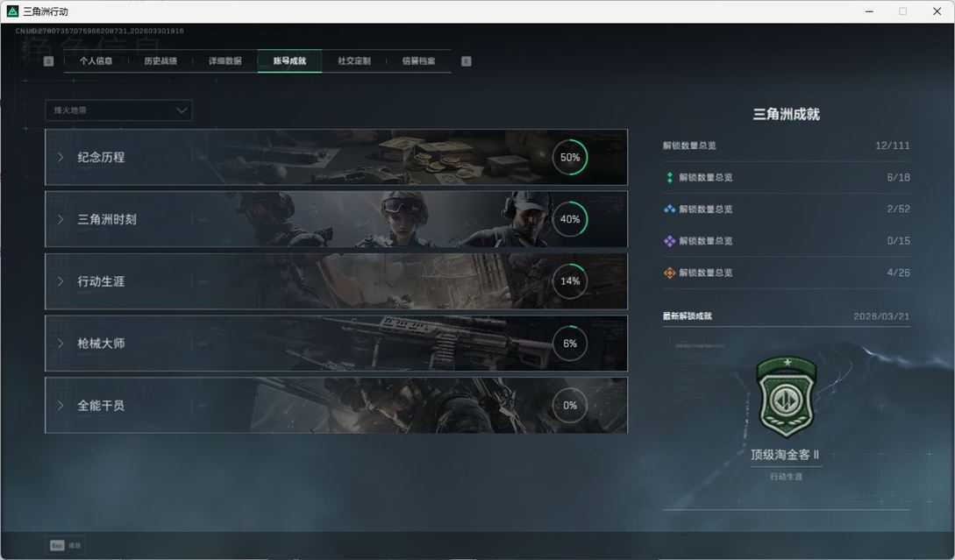Click the 全能干员 category title

pos(101,406)
